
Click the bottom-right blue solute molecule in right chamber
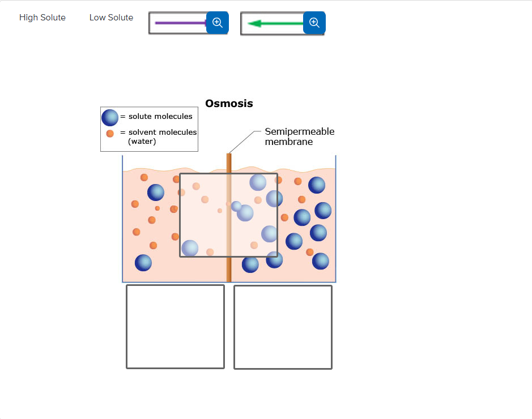coord(320,261)
